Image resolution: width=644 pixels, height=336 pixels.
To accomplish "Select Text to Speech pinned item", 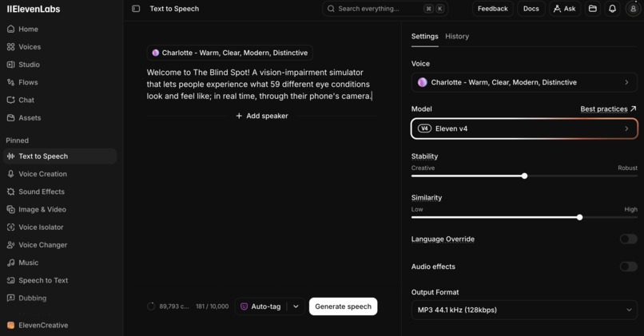I will pyautogui.click(x=60, y=156).
